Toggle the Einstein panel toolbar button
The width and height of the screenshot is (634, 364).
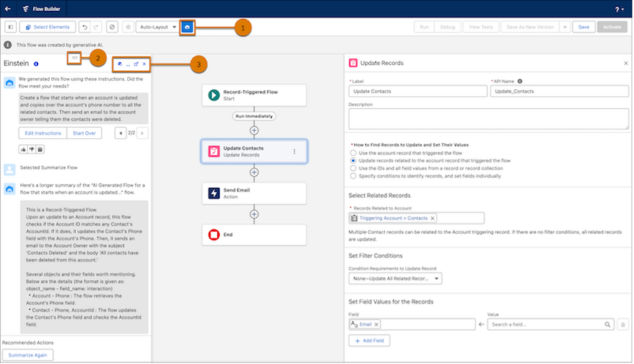pyautogui.click(x=187, y=27)
